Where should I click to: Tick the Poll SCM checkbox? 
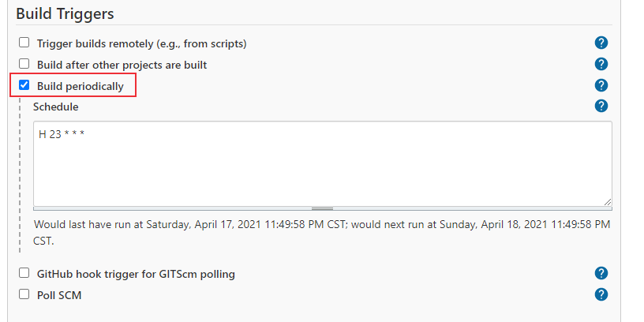[x=24, y=294]
